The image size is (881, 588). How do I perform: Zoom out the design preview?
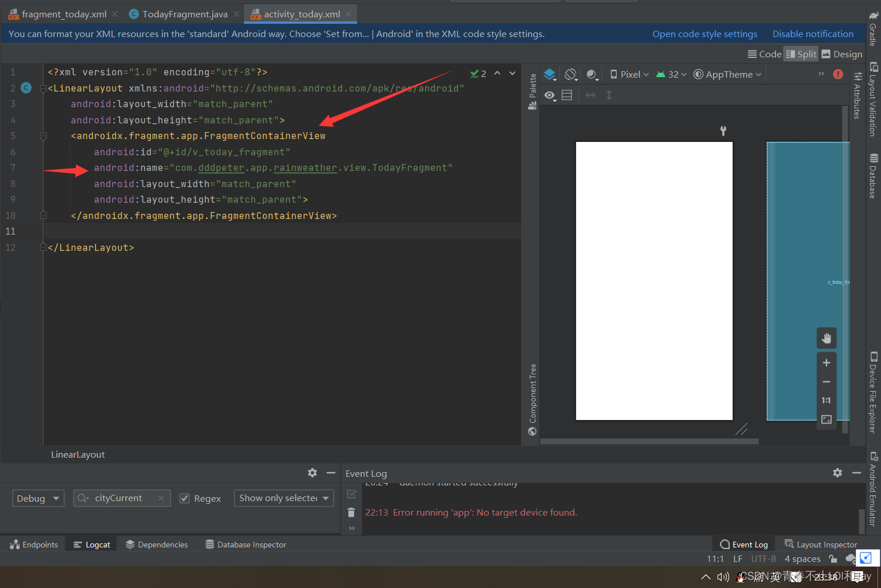coord(827,382)
